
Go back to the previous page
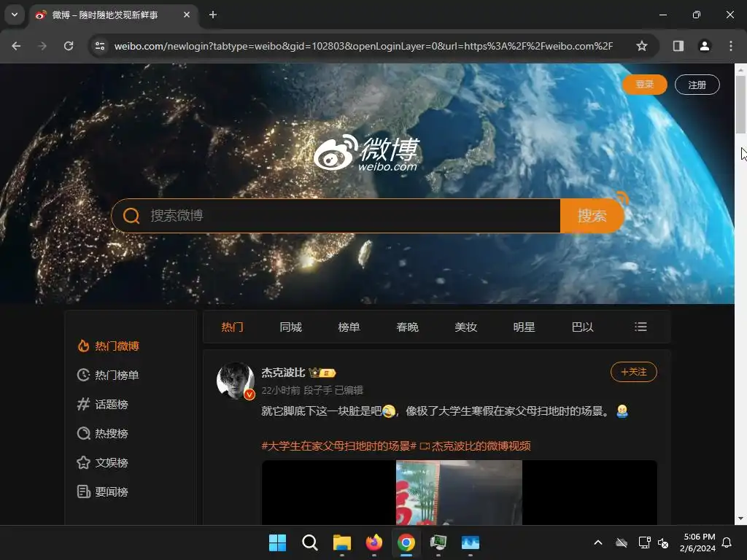[x=16, y=46]
